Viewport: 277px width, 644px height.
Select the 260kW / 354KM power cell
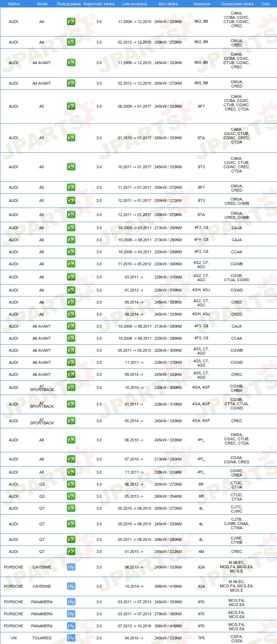tap(168, 496)
